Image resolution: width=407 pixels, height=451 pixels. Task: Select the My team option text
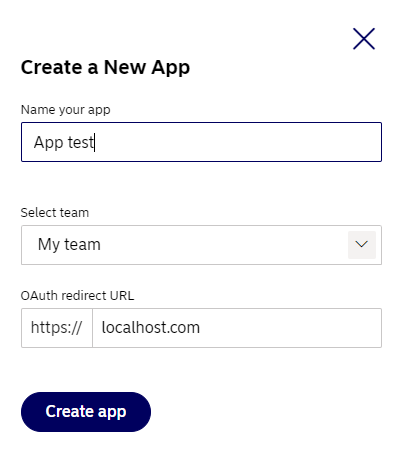coord(69,245)
